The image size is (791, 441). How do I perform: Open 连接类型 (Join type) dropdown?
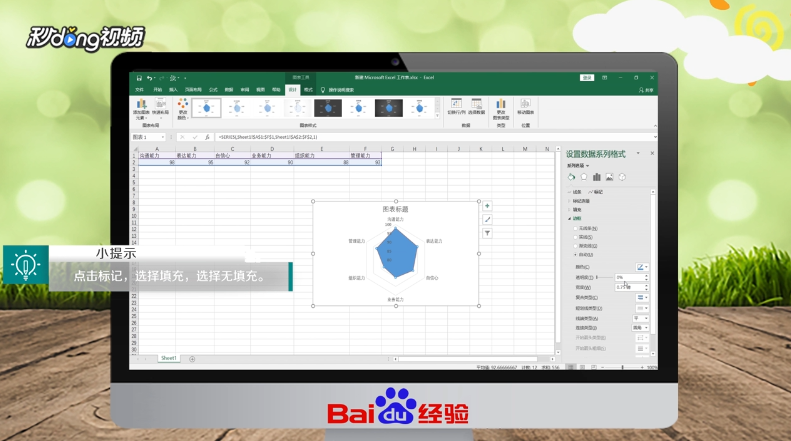click(641, 328)
